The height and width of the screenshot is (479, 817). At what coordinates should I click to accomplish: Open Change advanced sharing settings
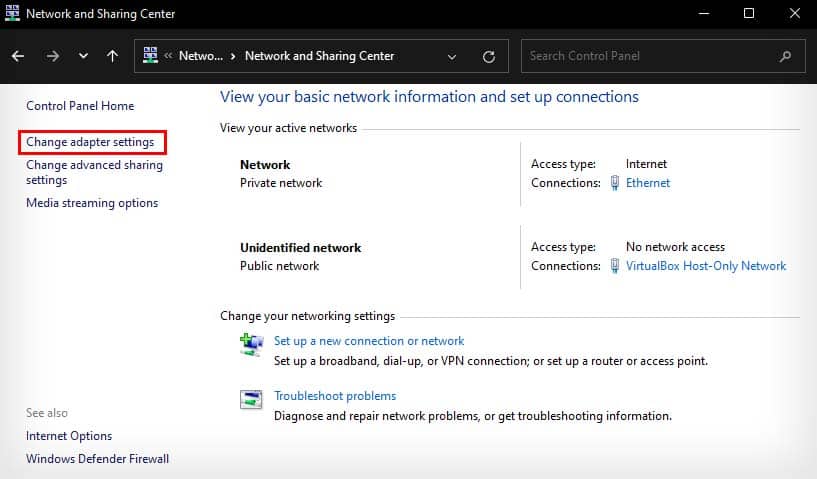tap(94, 172)
